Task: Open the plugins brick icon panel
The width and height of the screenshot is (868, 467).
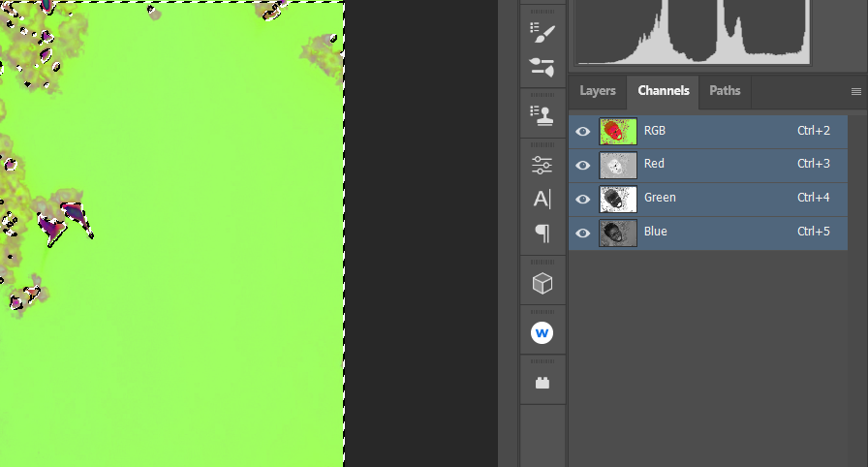Action: tap(542, 383)
